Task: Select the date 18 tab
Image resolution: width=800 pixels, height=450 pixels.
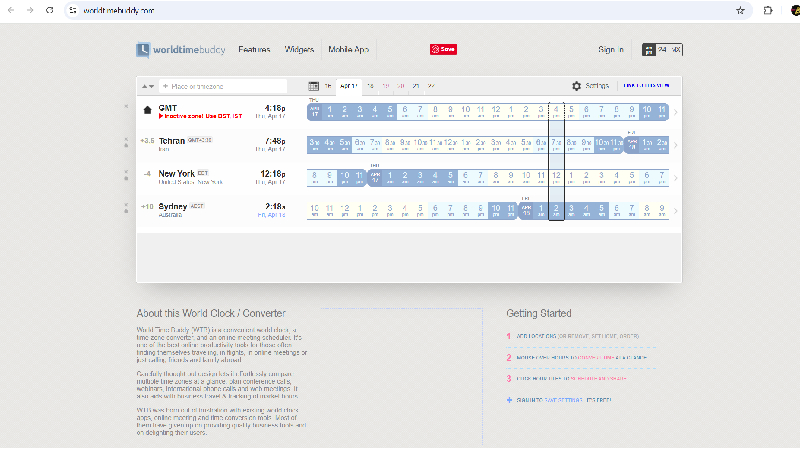Action: (370, 86)
